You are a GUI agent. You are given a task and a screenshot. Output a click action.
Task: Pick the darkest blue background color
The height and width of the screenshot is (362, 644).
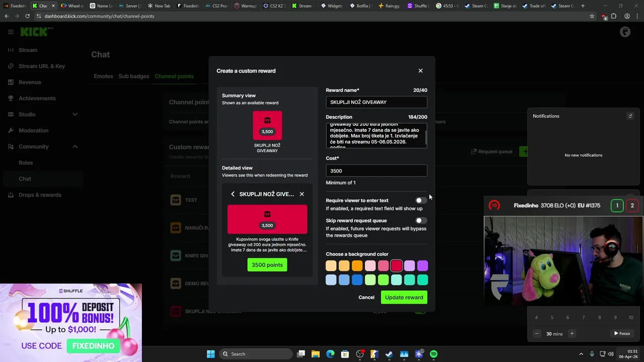pos(357,280)
